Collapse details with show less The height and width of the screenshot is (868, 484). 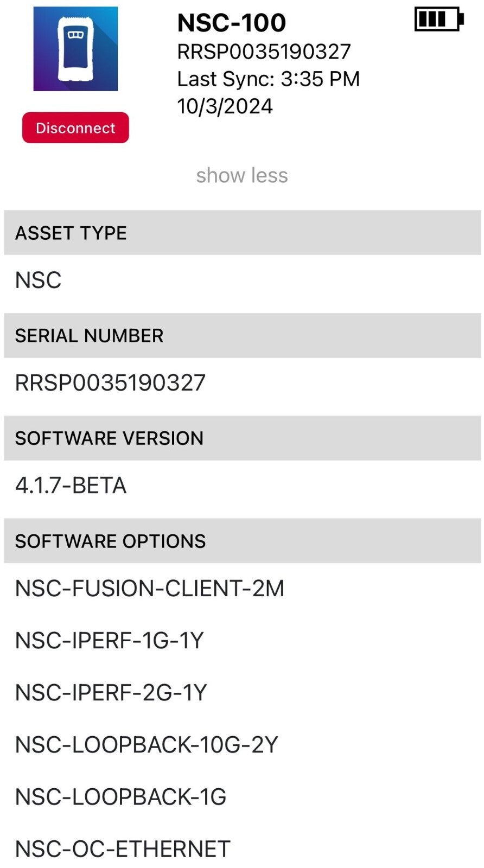(242, 175)
